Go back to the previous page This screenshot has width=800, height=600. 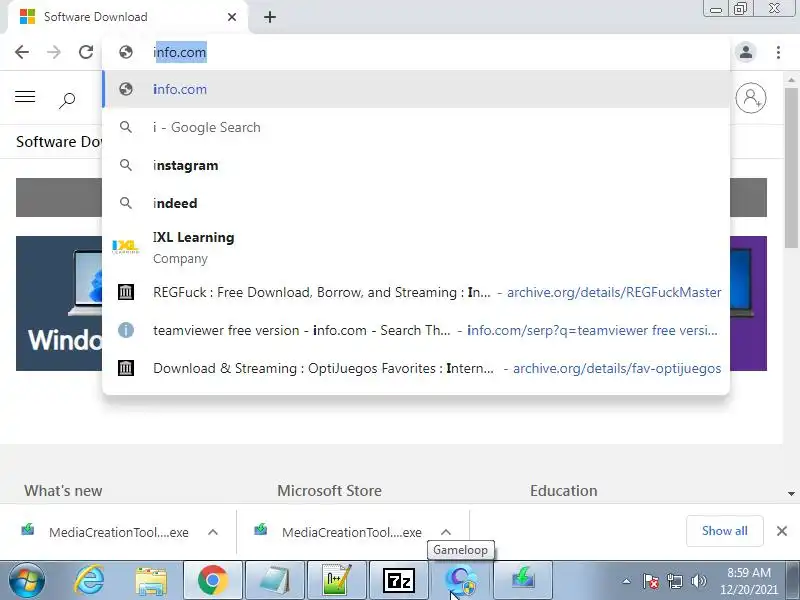22,52
